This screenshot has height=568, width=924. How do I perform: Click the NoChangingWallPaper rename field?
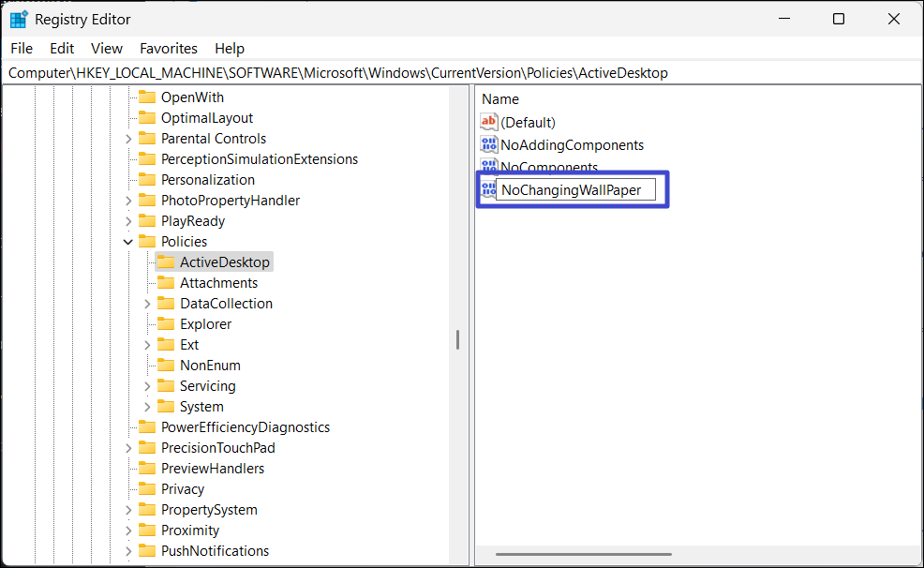575,189
